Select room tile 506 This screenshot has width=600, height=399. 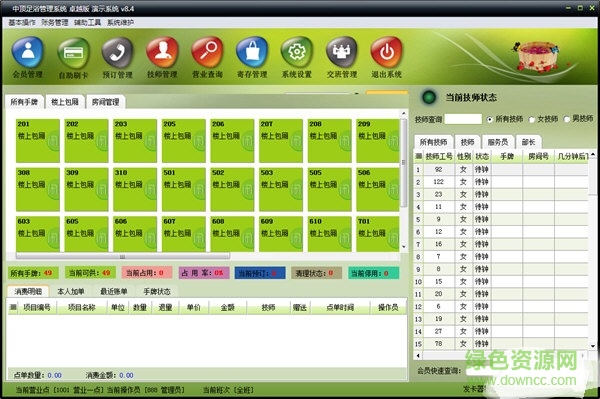point(378,189)
